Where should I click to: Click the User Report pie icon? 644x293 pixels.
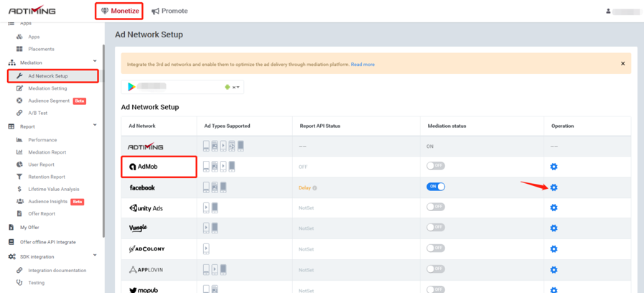tap(19, 164)
